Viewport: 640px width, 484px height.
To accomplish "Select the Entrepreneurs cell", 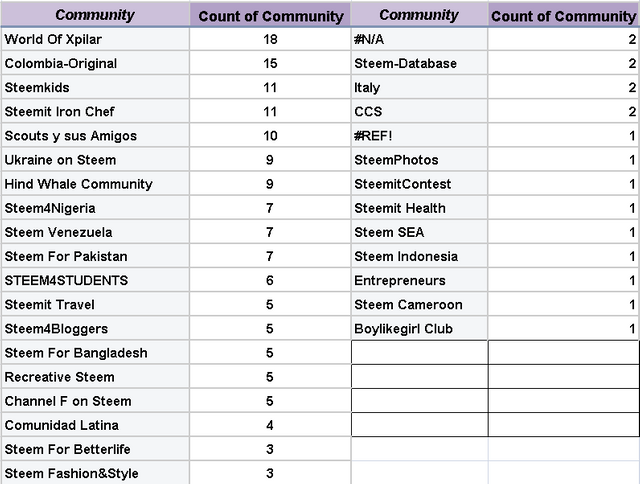I will click(419, 280).
